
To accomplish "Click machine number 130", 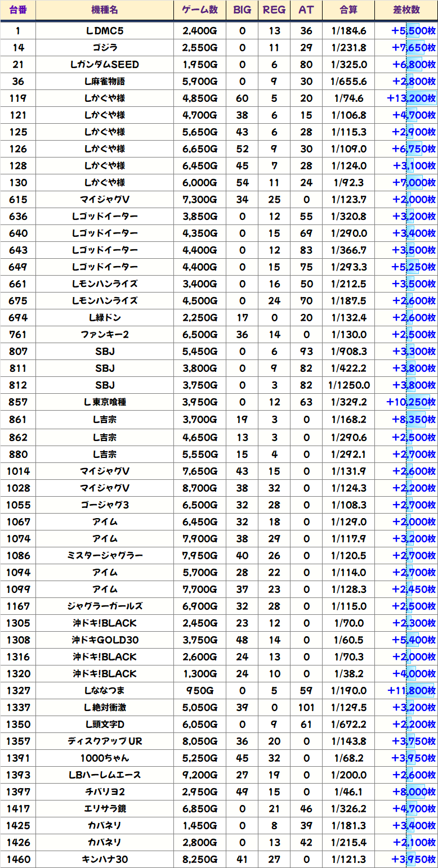I will [18, 183].
